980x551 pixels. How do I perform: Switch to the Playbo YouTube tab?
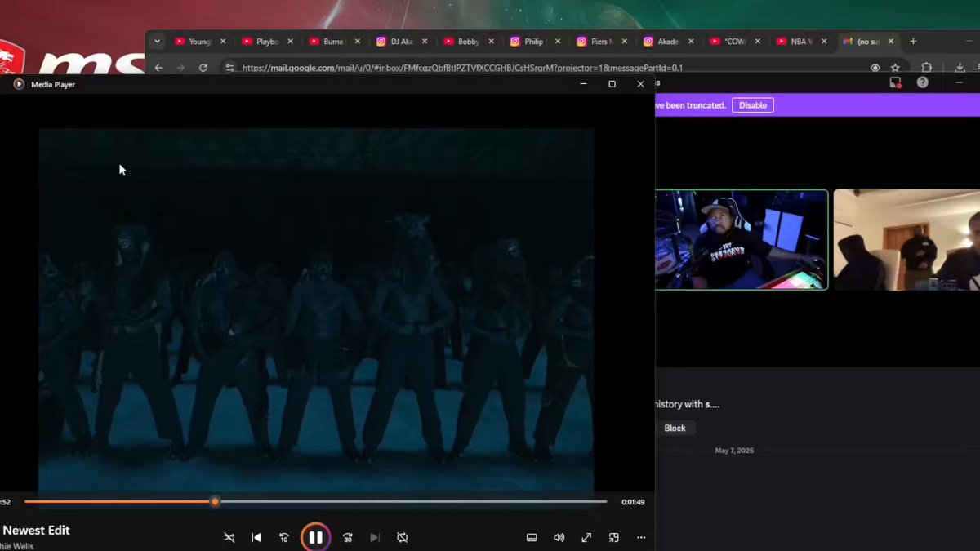click(x=267, y=42)
